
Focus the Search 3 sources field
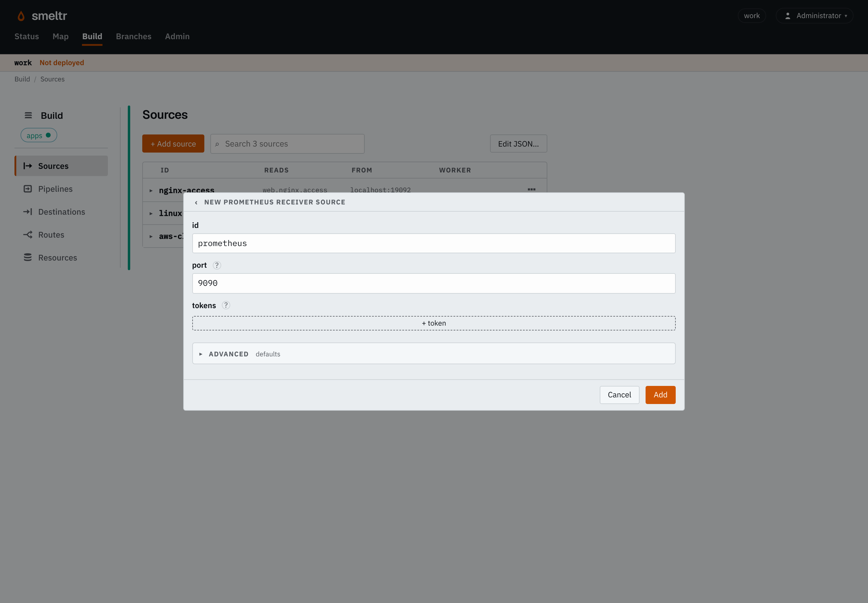click(x=288, y=144)
